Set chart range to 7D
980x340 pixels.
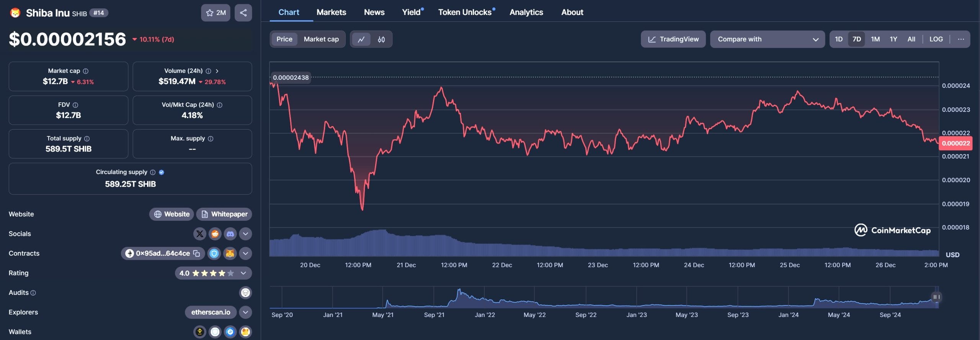click(x=857, y=39)
